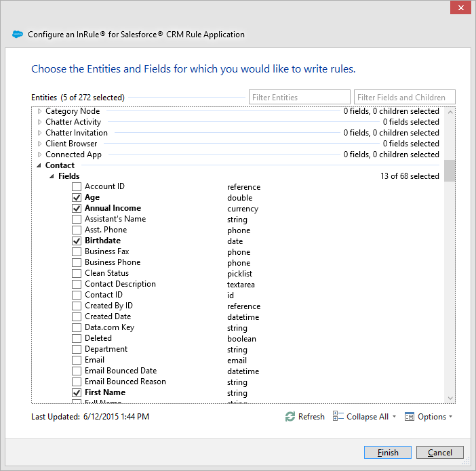The width and height of the screenshot is (476, 471).
Task: Check the Contact ID checkbox
Action: click(77, 295)
